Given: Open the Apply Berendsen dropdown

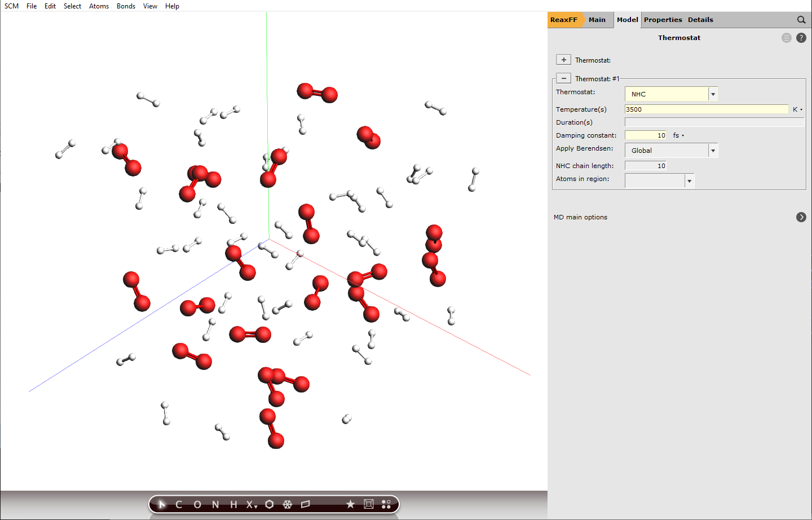Looking at the screenshot, I should coord(713,150).
